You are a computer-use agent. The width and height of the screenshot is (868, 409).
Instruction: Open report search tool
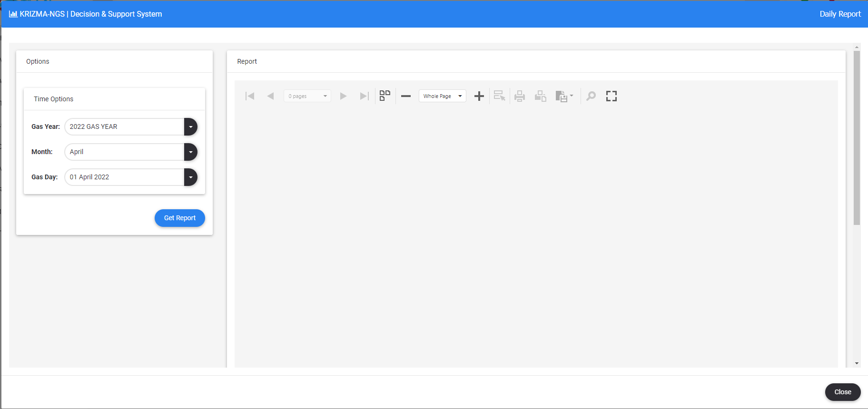pyautogui.click(x=591, y=96)
